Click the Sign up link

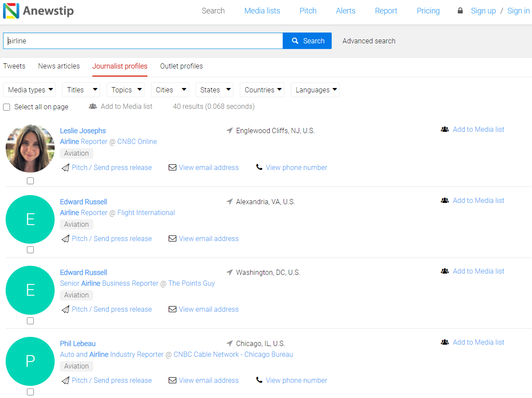[x=483, y=11]
